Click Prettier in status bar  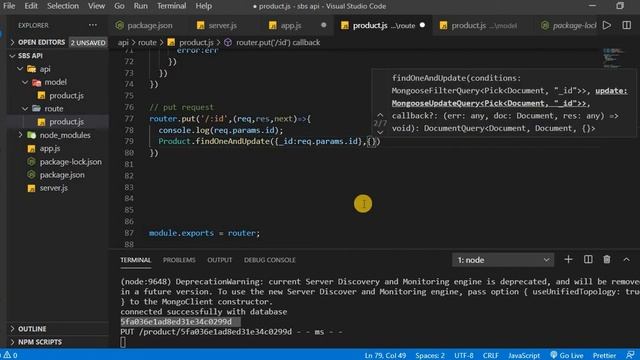pos(604,356)
